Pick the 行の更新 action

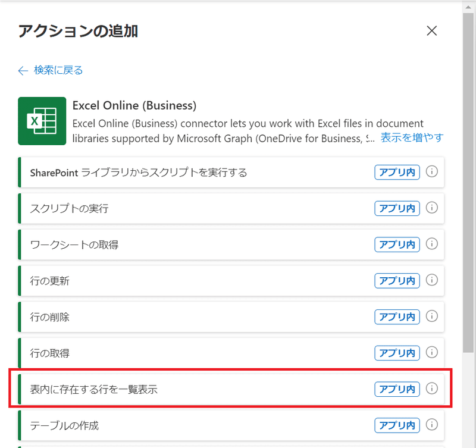(x=231, y=281)
